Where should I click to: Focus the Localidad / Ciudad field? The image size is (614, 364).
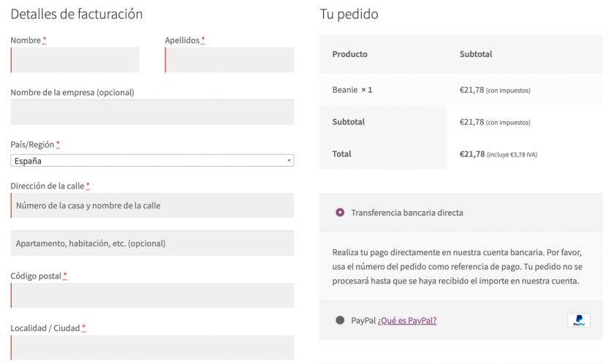[152, 347]
